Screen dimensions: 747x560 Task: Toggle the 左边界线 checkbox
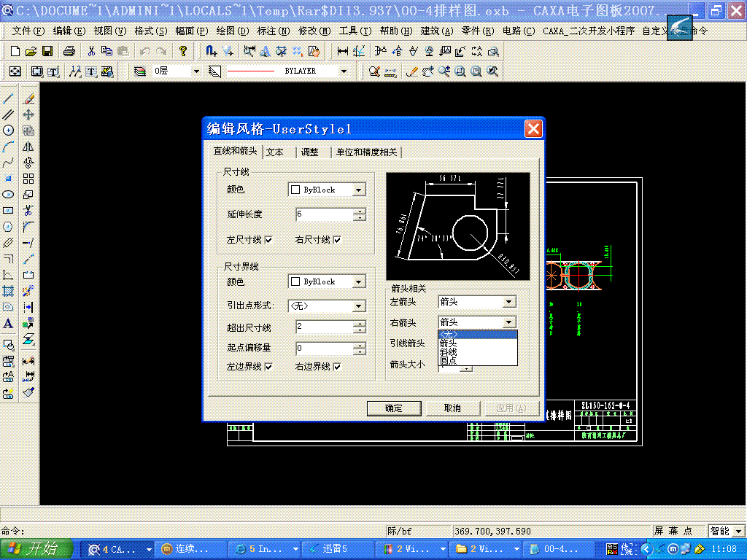click(268, 366)
